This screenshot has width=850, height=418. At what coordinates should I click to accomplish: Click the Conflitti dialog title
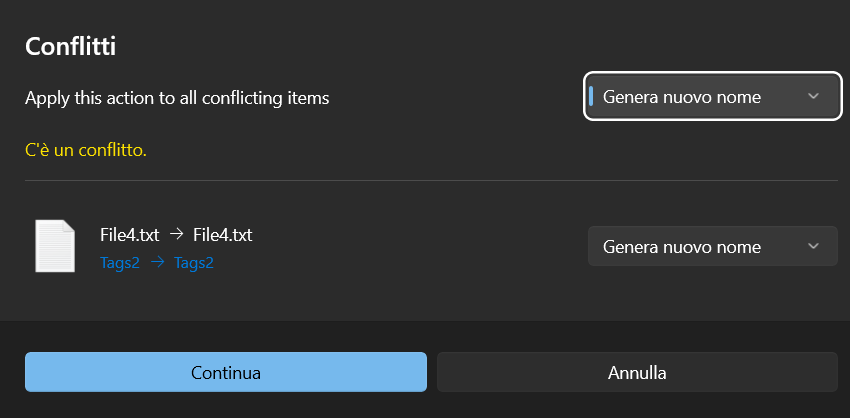[x=73, y=47]
